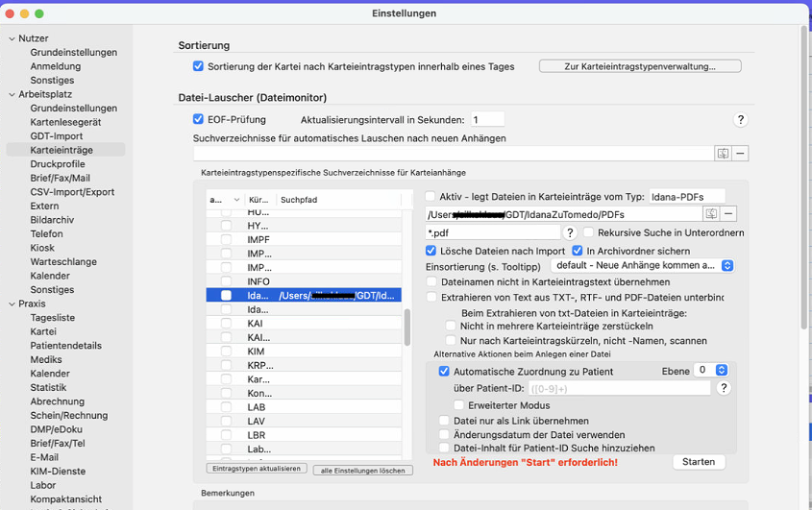Check Dateinamen nicht in Karteieintragstext übernehmen
The height and width of the screenshot is (510, 812).
point(431,281)
